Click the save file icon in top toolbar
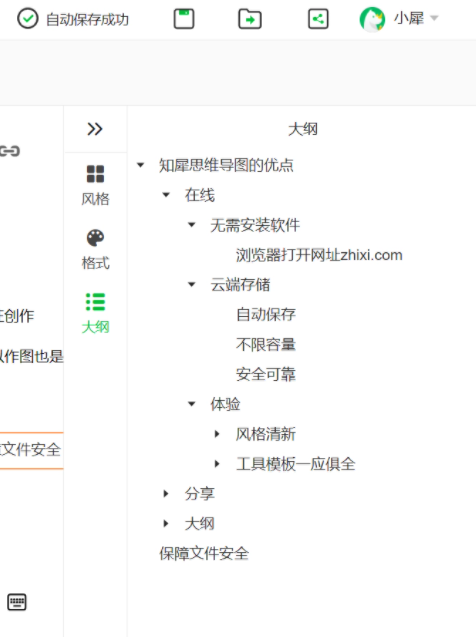 click(184, 19)
